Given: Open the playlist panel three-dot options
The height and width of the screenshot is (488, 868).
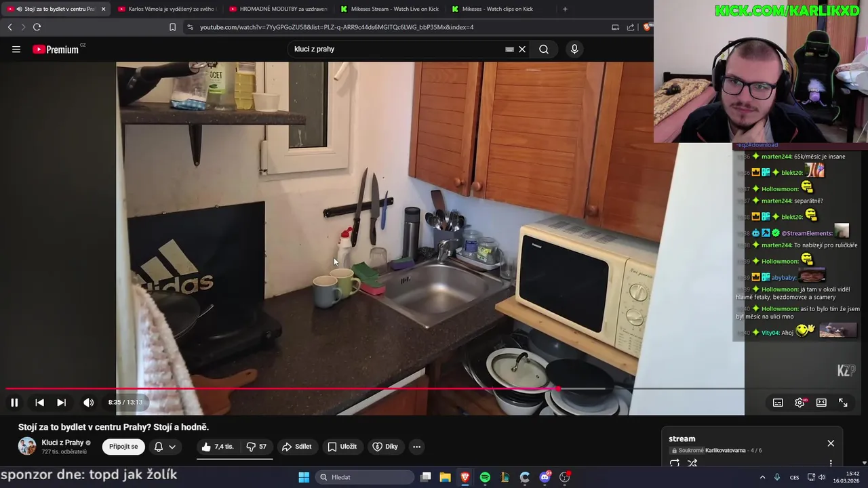Looking at the screenshot, I should click(831, 464).
